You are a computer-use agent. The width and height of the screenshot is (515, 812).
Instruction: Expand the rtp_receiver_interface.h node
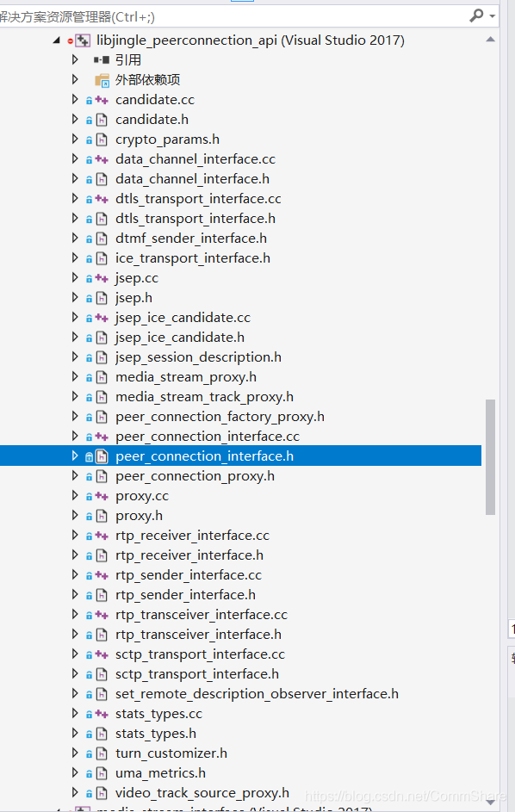(x=75, y=555)
